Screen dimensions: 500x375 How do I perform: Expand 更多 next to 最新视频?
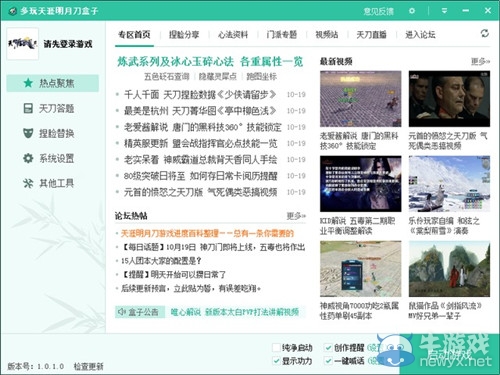coord(480,61)
